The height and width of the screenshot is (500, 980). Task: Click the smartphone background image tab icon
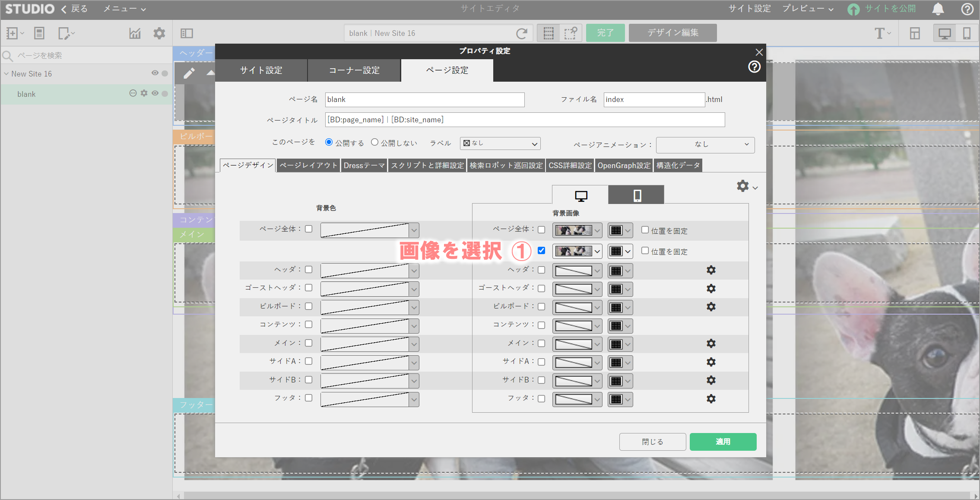(x=637, y=196)
